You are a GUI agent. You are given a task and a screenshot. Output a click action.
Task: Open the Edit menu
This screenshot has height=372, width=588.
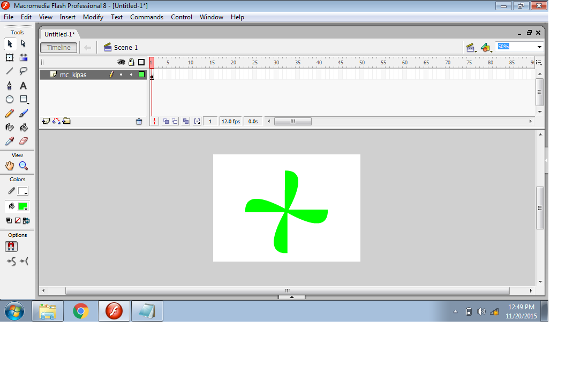(x=26, y=17)
